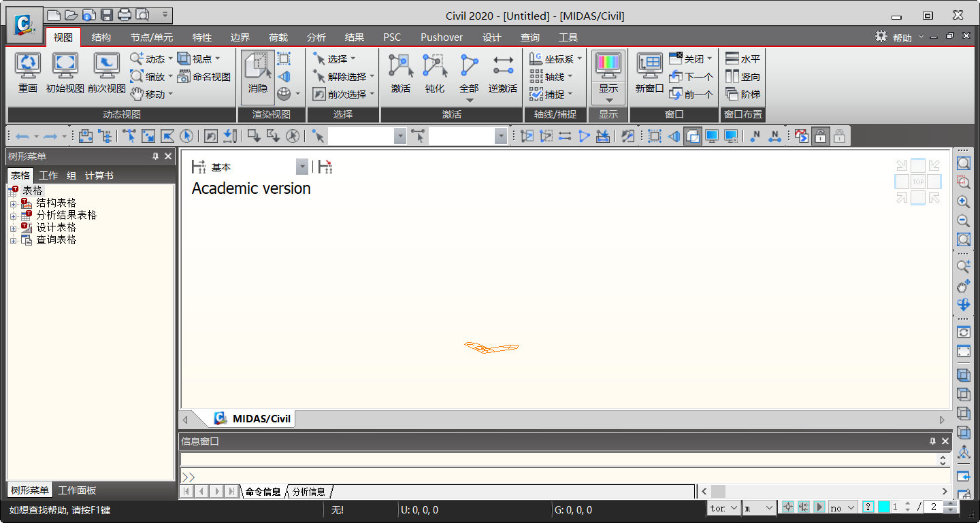Click the save icon in quick access toolbar

click(x=107, y=15)
